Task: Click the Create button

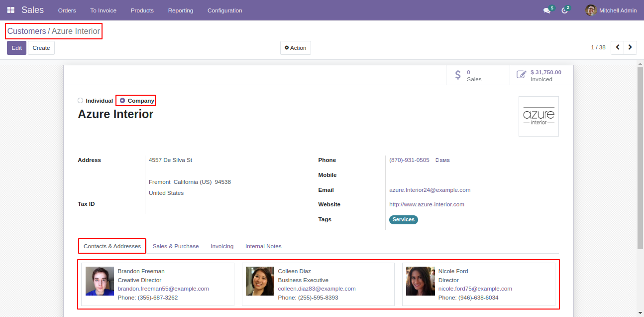Action: pos(41,48)
